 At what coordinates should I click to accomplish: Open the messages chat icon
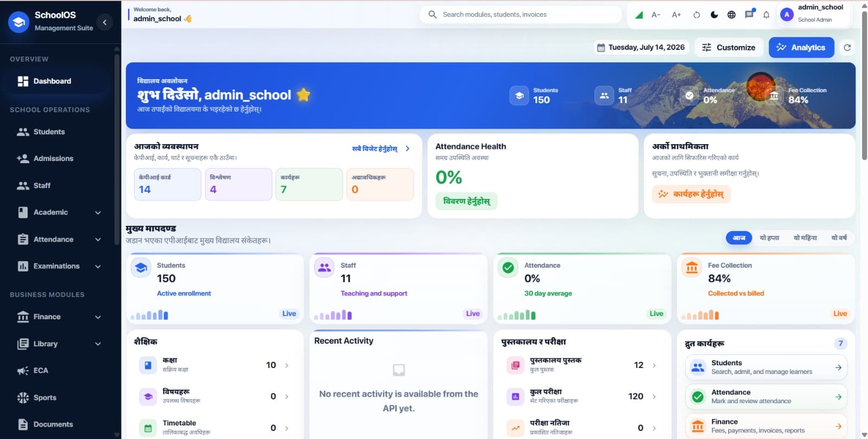749,14
